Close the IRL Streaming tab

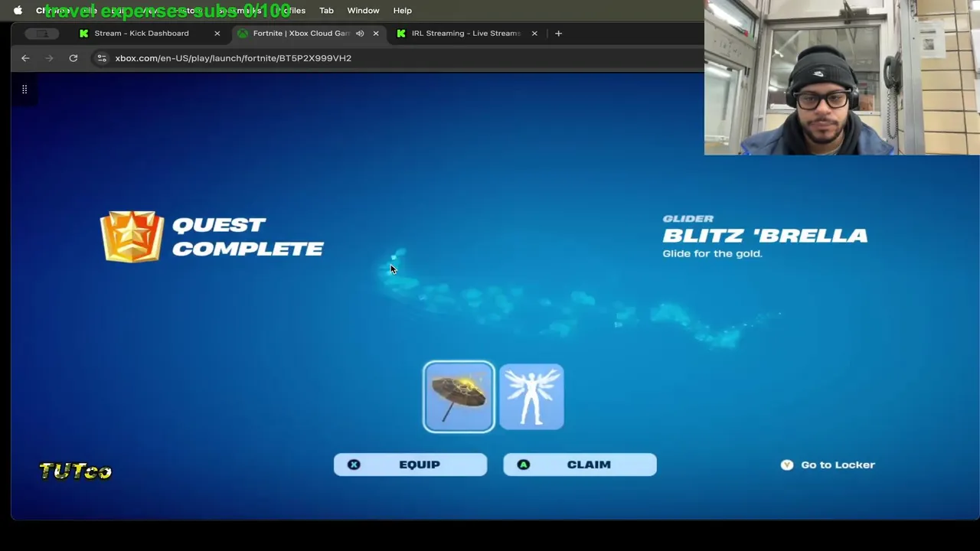coord(534,34)
